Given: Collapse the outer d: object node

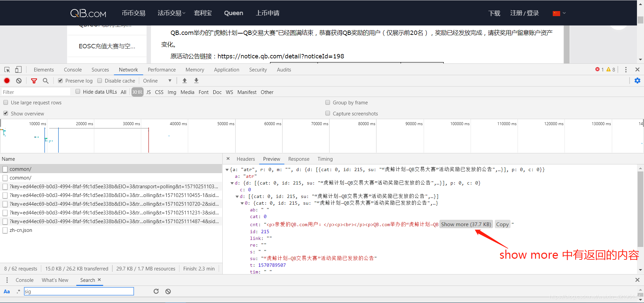Looking at the screenshot, I should [232, 183].
